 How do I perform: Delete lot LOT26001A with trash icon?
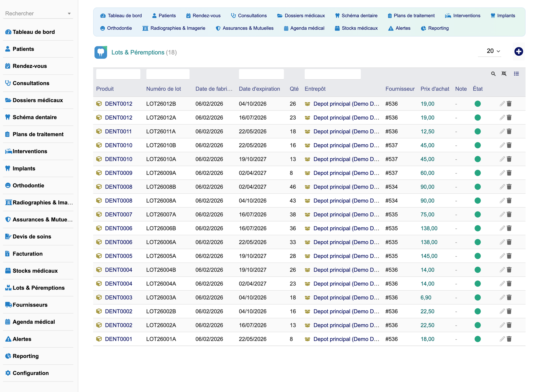pyautogui.click(x=509, y=339)
